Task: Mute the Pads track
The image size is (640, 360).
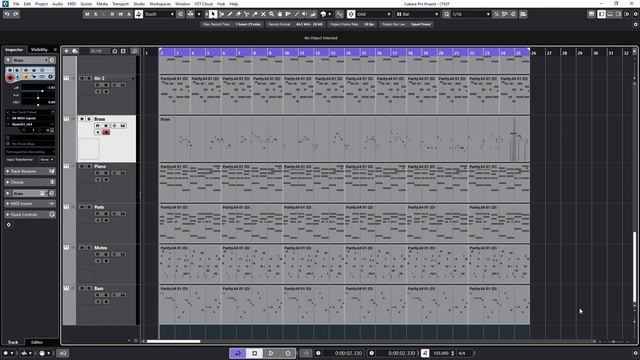Action: coord(82,207)
